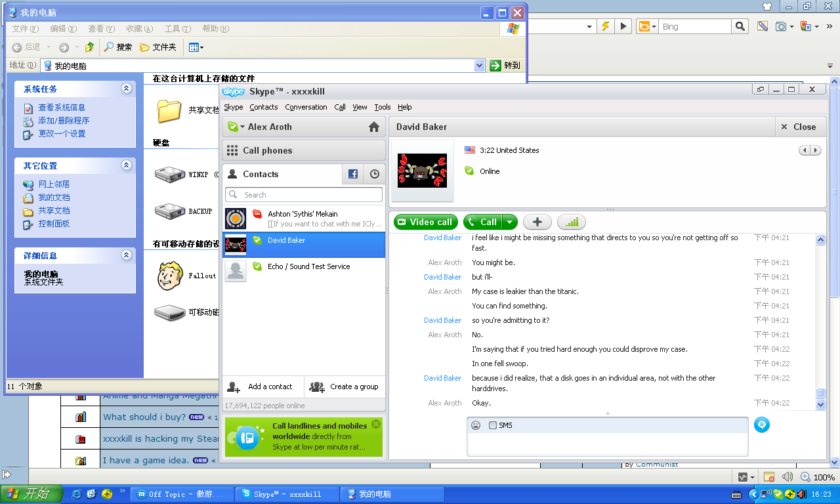Open the Help menu in Skype
This screenshot has width=840, height=504.
[405, 107]
